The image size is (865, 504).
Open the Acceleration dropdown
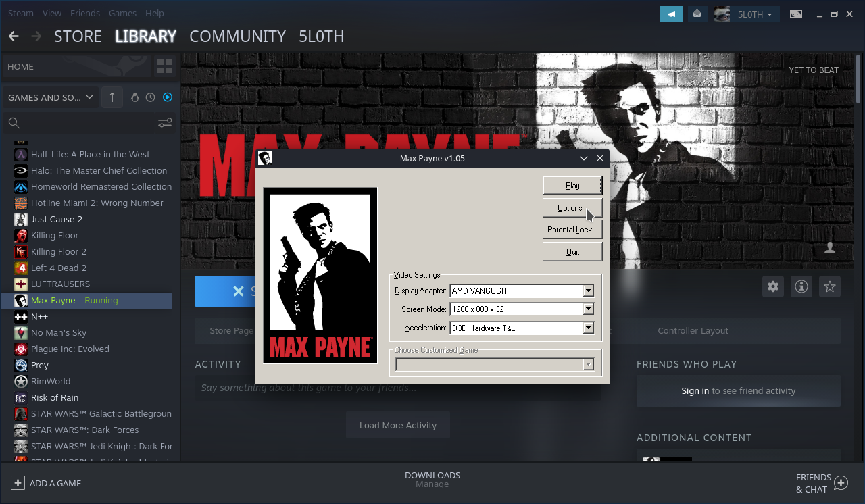pos(589,328)
